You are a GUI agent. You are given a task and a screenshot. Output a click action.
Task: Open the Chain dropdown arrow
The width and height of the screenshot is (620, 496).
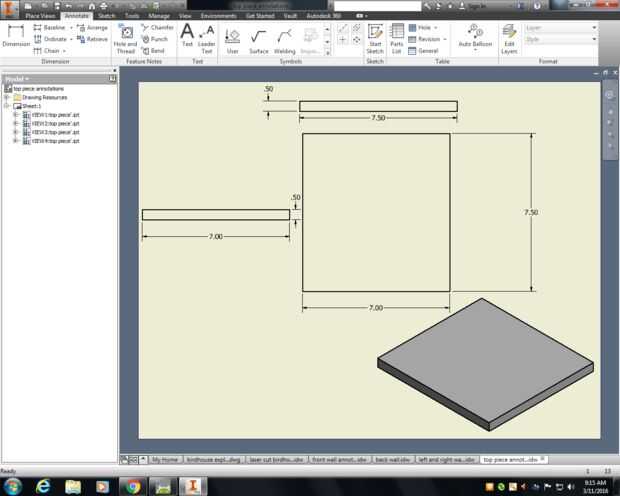pos(64,51)
